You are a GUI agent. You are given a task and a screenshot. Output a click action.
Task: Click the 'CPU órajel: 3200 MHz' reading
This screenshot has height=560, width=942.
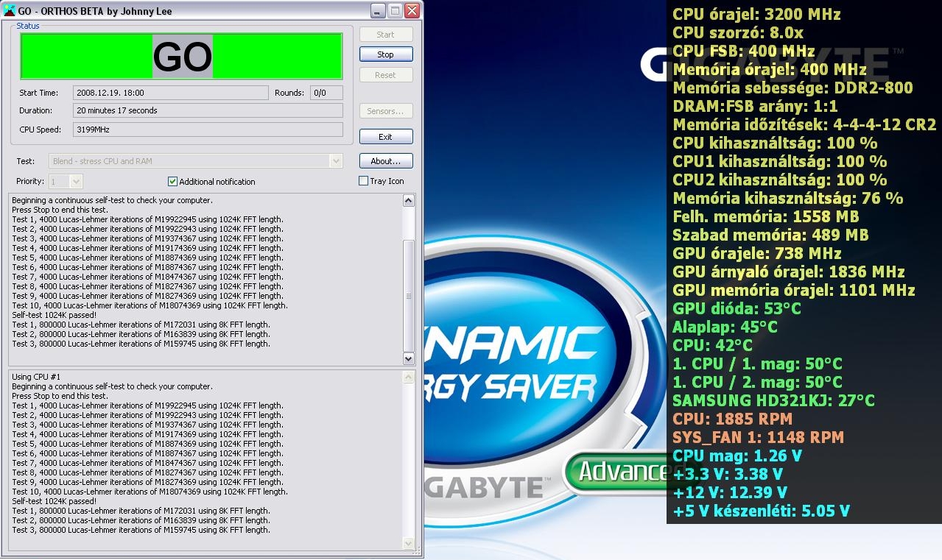tap(756, 14)
